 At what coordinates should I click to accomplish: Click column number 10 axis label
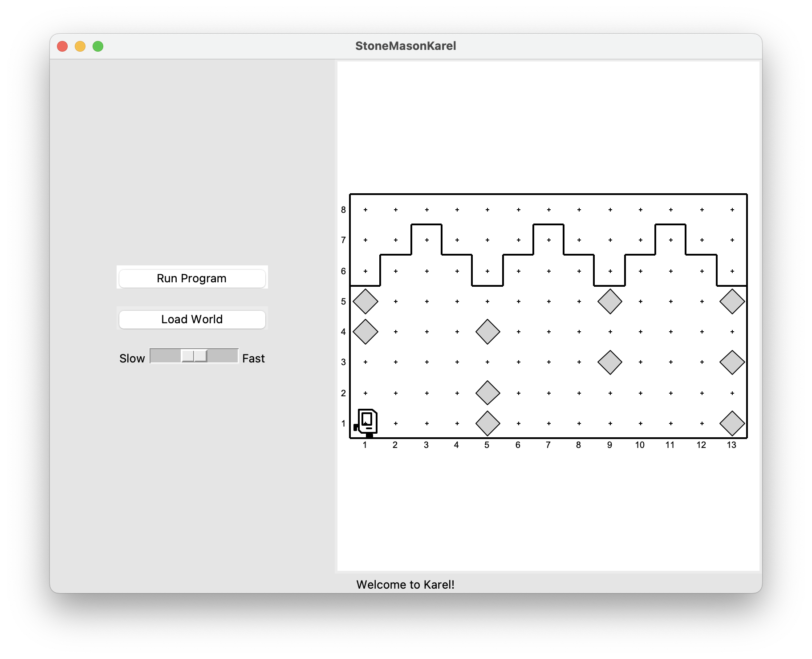click(x=640, y=445)
